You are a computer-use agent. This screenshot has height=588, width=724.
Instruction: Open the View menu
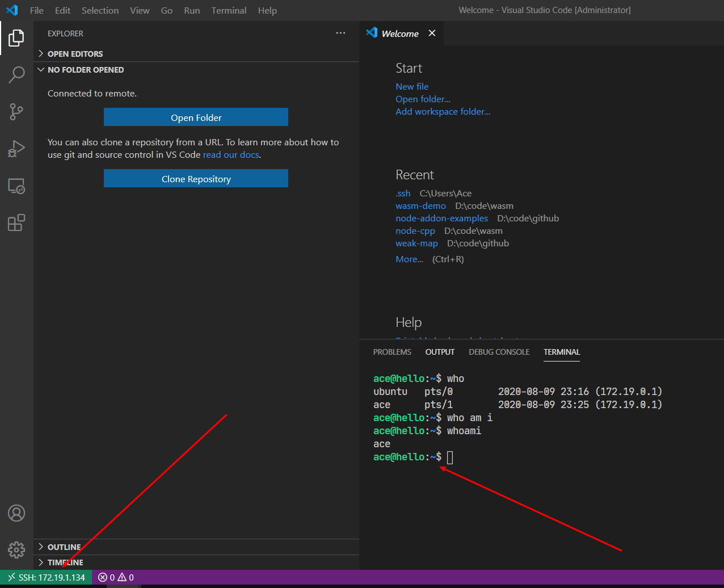point(140,10)
